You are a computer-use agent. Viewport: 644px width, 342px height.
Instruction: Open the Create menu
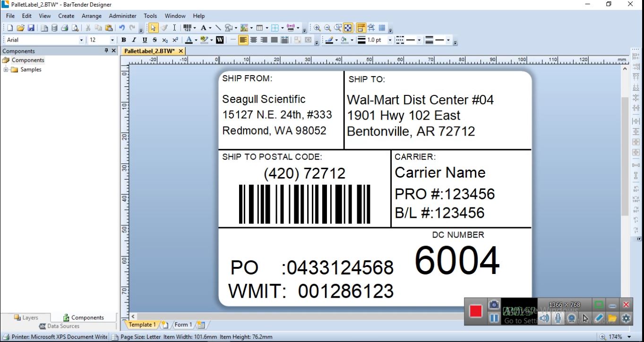coord(66,16)
